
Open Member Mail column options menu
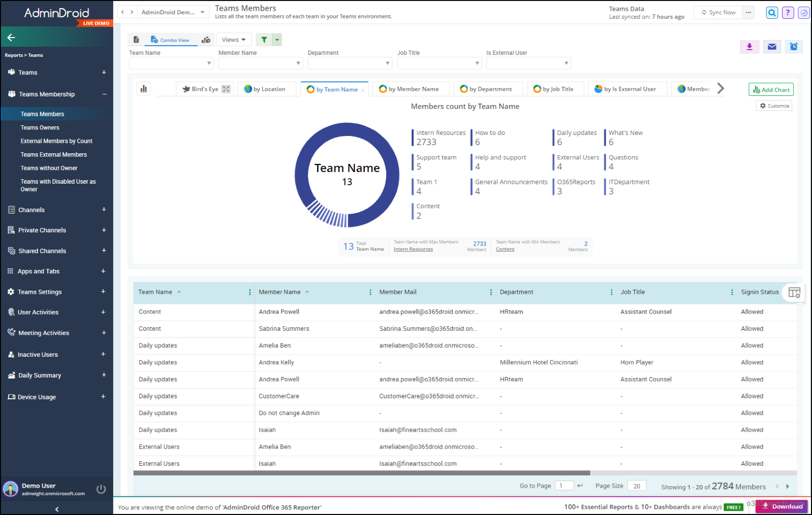click(491, 292)
